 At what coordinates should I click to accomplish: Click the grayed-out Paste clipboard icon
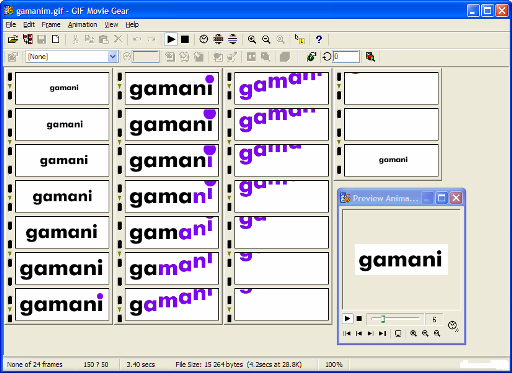pyautogui.click(x=104, y=39)
